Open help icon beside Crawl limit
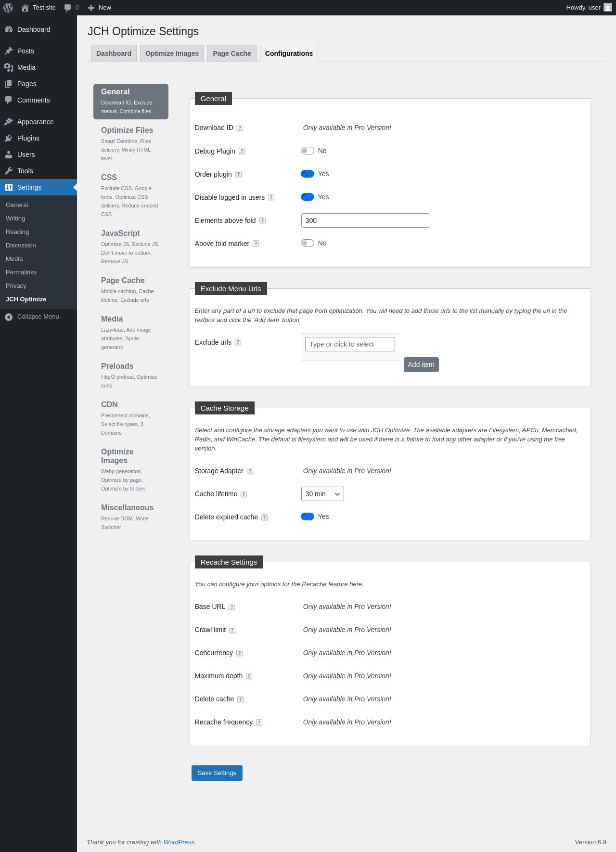 click(x=232, y=630)
